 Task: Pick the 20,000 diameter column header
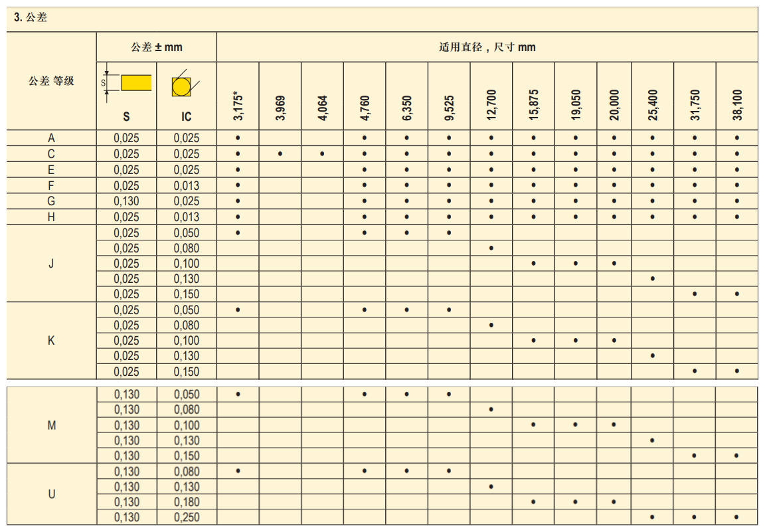tap(614, 106)
